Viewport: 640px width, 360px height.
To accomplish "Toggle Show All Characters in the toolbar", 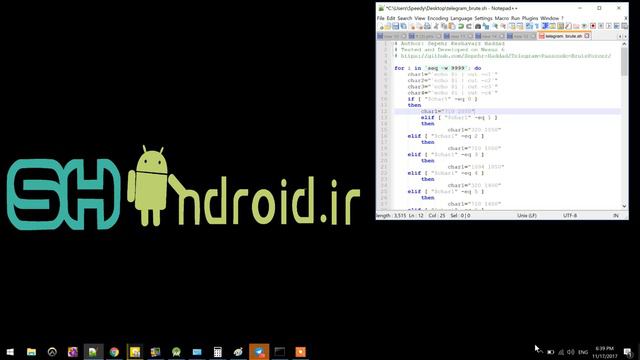I will 536,26.
